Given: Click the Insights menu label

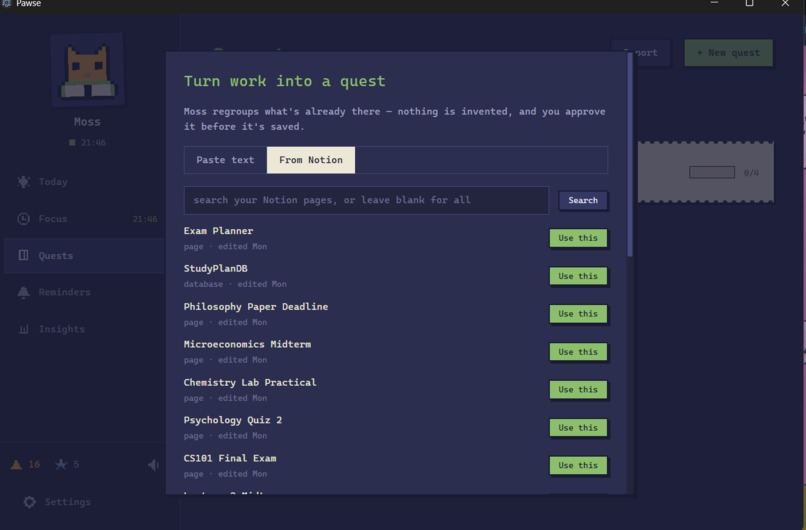Looking at the screenshot, I should 62,329.
